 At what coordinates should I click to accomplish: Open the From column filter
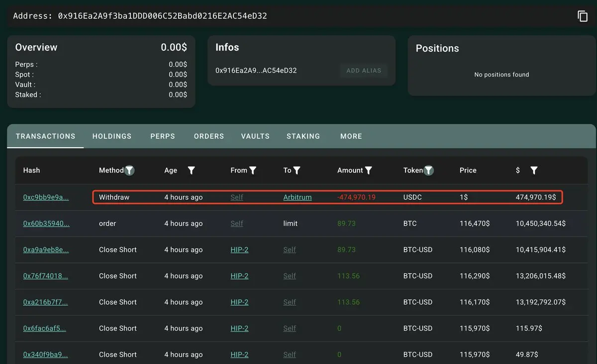[253, 171]
